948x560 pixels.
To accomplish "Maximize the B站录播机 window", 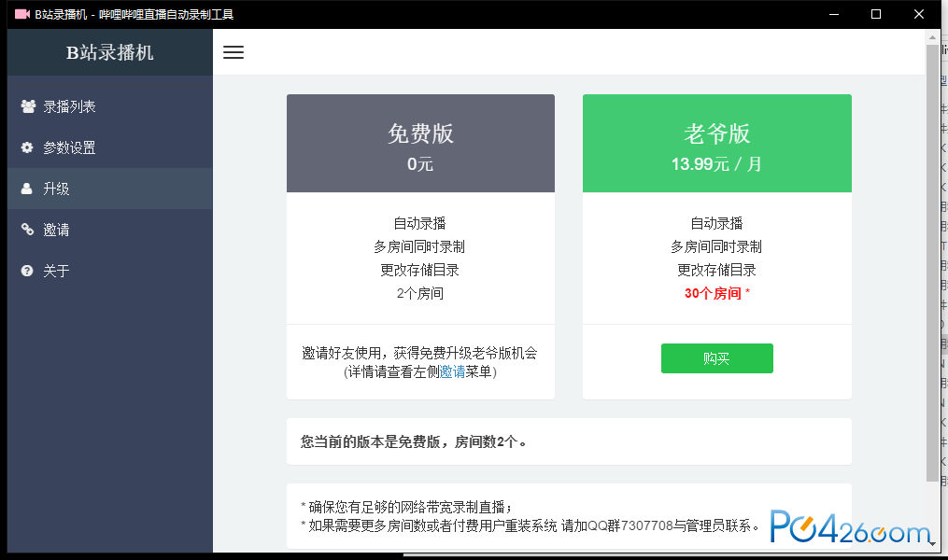I will pyautogui.click(x=875, y=14).
